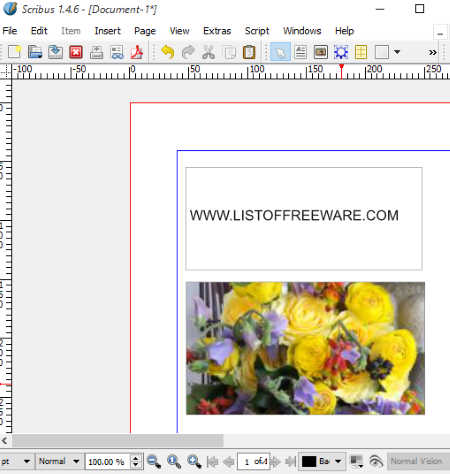Open the File menu

click(x=10, y=31)
